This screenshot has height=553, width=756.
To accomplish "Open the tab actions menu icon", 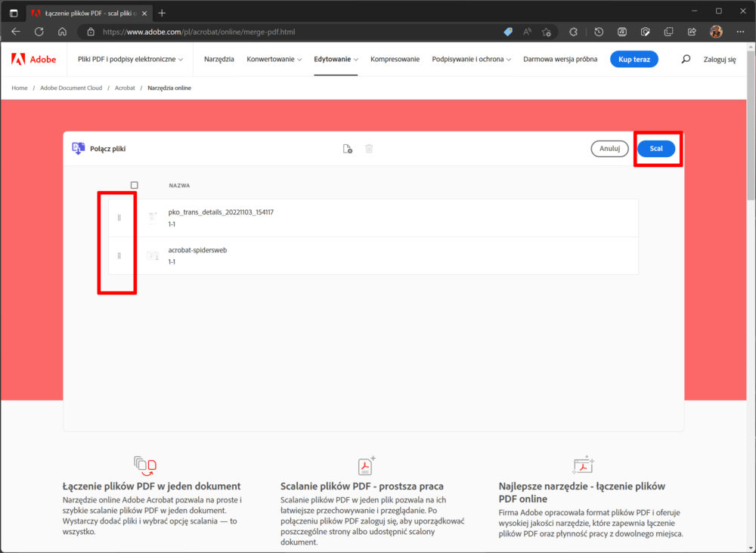I will (14, 13).
